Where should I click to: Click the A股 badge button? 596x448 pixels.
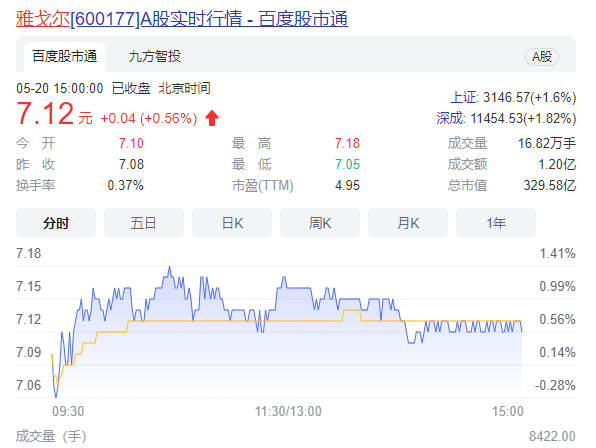click(x=542, y=57)
